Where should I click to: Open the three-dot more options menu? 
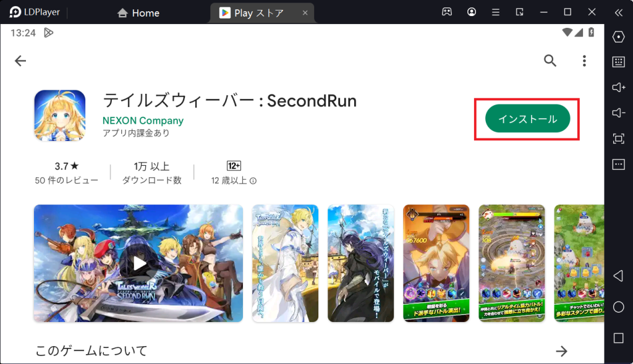pyautogui.click(x=584, y=61)
